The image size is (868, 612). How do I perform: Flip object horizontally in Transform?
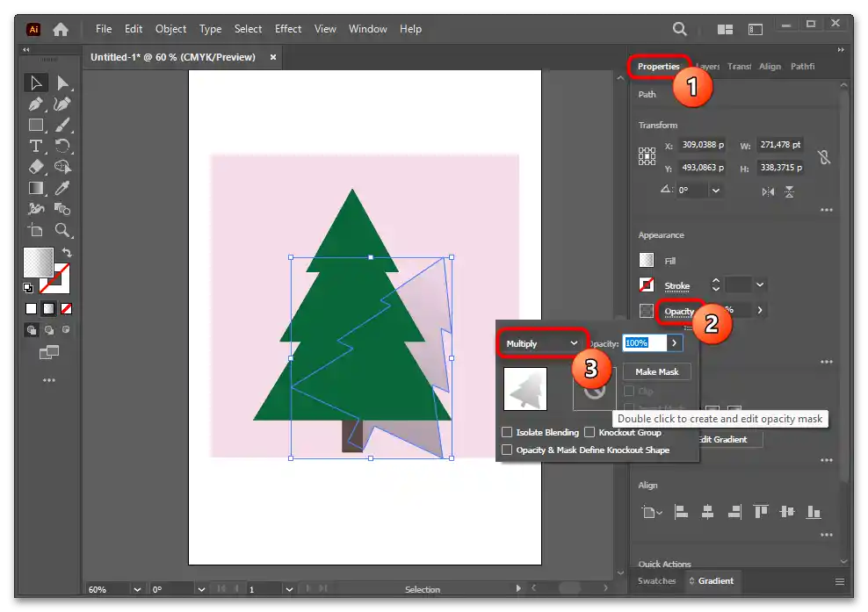click(768, 192)
